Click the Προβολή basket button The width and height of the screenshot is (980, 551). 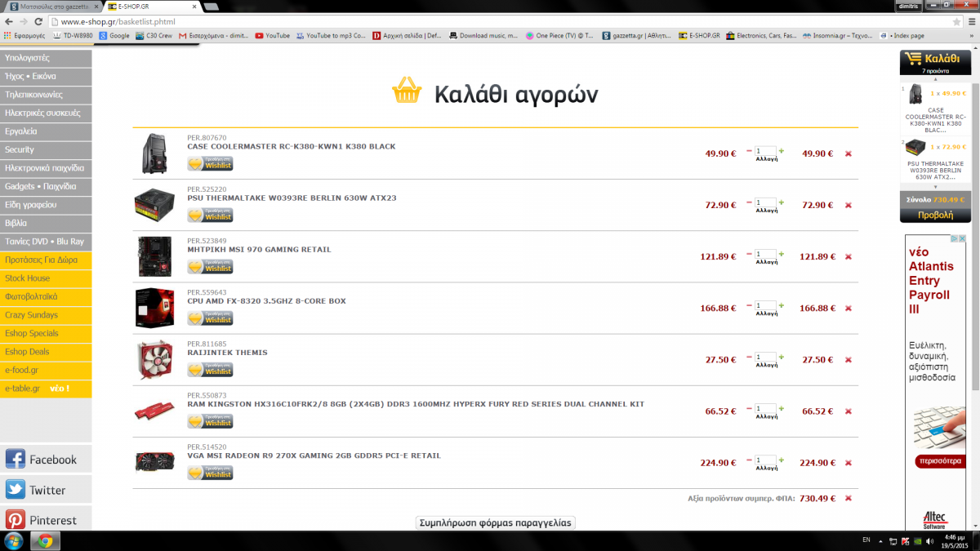[935, 216]
